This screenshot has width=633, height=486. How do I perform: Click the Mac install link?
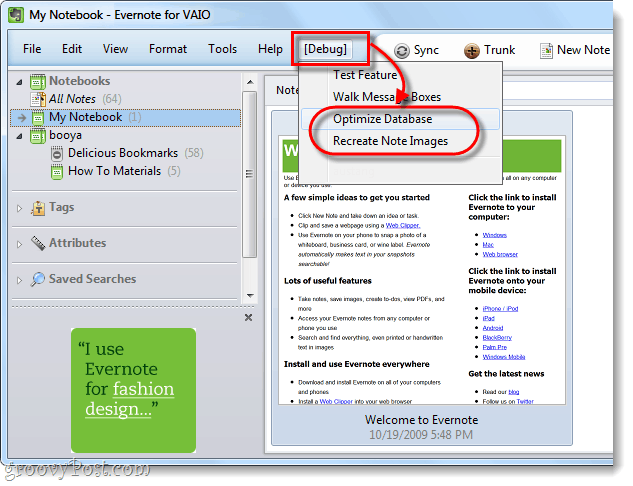[x=488, y=245]
